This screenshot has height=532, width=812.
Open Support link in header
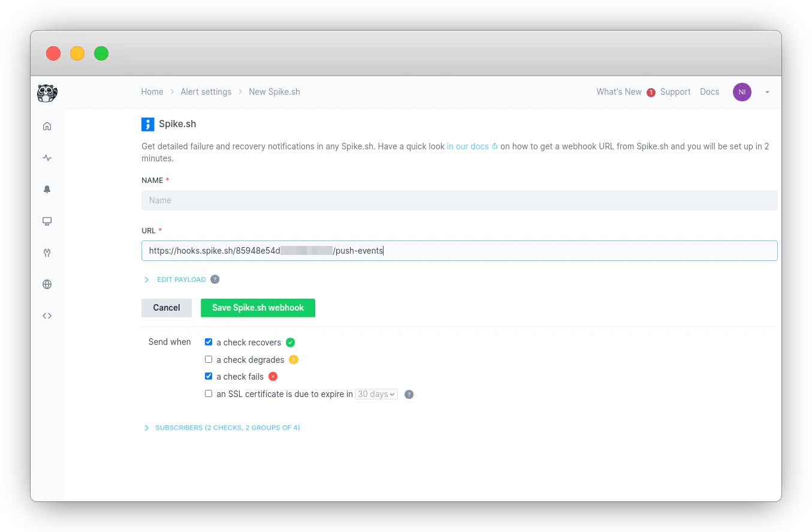click(x=675, y=92)
